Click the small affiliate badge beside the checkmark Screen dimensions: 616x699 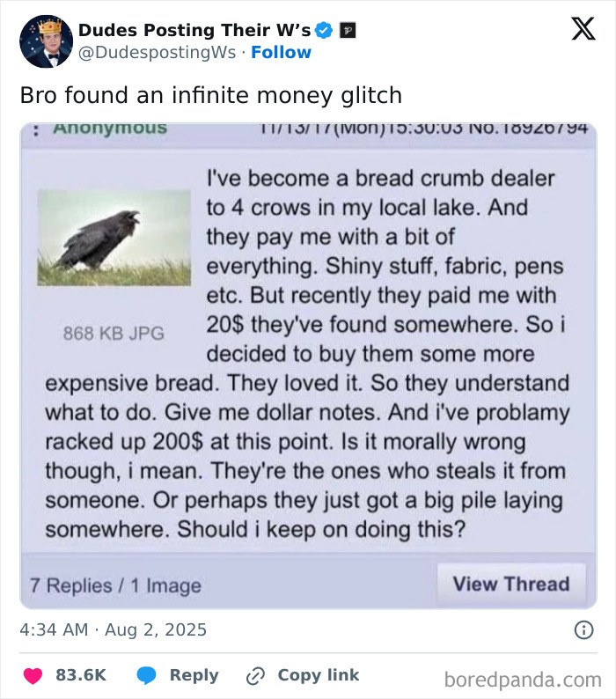pyautogui.click(x=348, y=30)
